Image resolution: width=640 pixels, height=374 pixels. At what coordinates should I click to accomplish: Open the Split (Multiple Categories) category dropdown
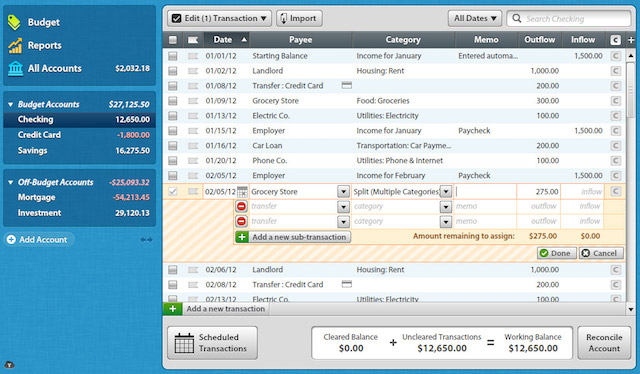(446, 191)
